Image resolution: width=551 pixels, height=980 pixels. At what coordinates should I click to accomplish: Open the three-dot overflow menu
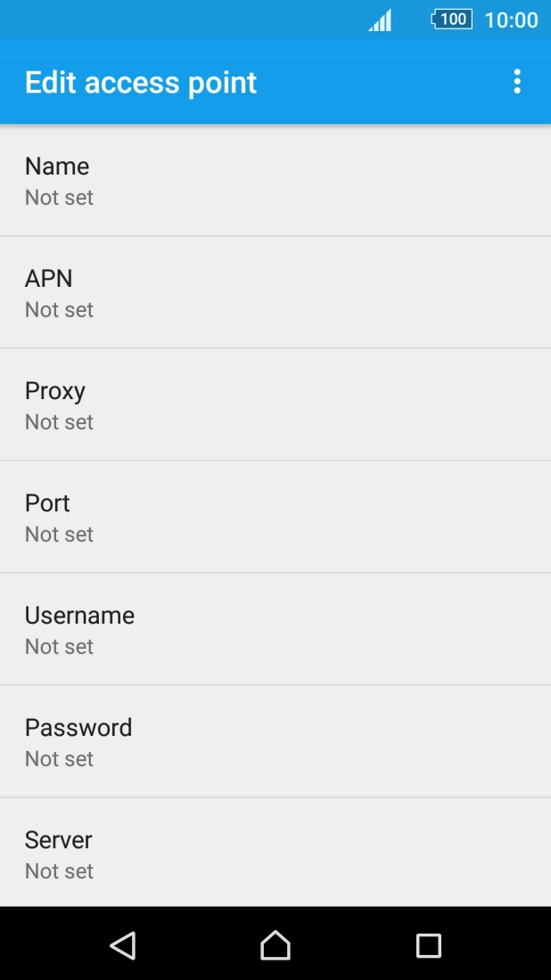click(x=517, y=82)
